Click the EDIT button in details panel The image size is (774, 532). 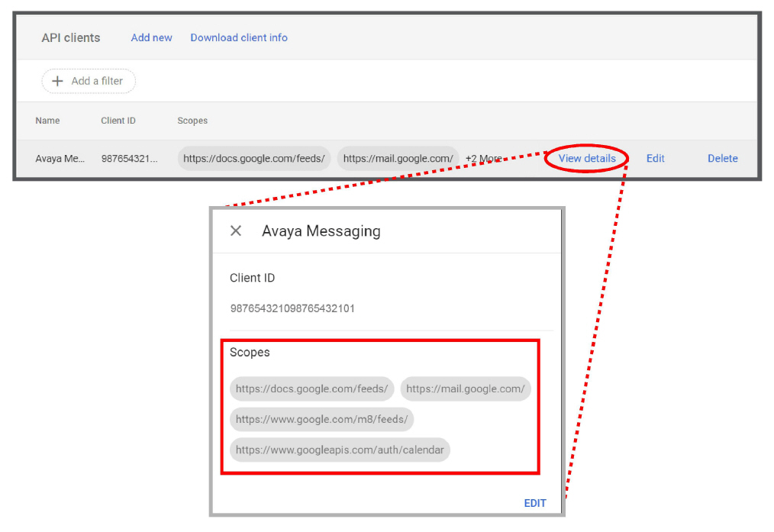pyautogui.click(x=535, y=503)
